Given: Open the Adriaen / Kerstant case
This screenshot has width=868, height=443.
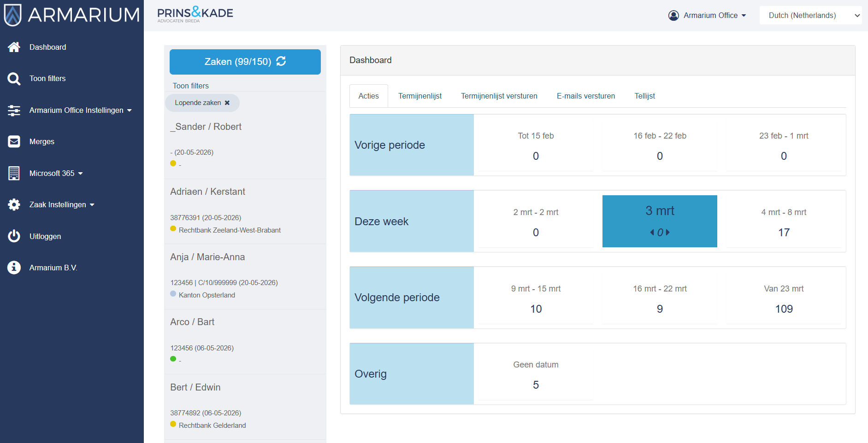Looking at the screenshot, I should click(207, 192).
